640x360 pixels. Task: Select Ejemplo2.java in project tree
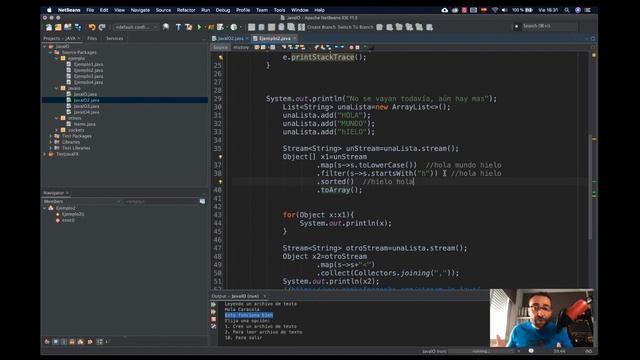pos(89,70)
